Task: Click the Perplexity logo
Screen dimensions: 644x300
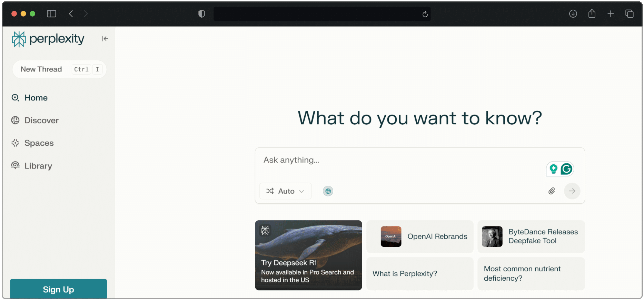Action: [48, 39]
